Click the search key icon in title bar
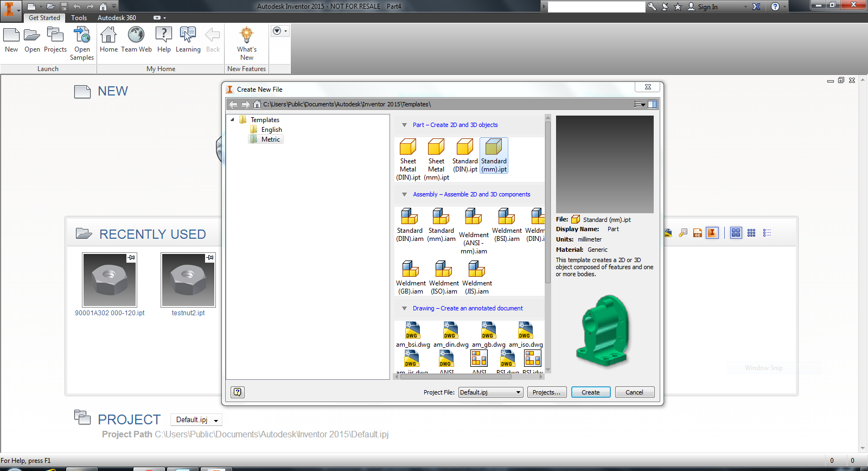Image resolution: width=868 pixels, height=471 pixels. (x=652, y=7)
